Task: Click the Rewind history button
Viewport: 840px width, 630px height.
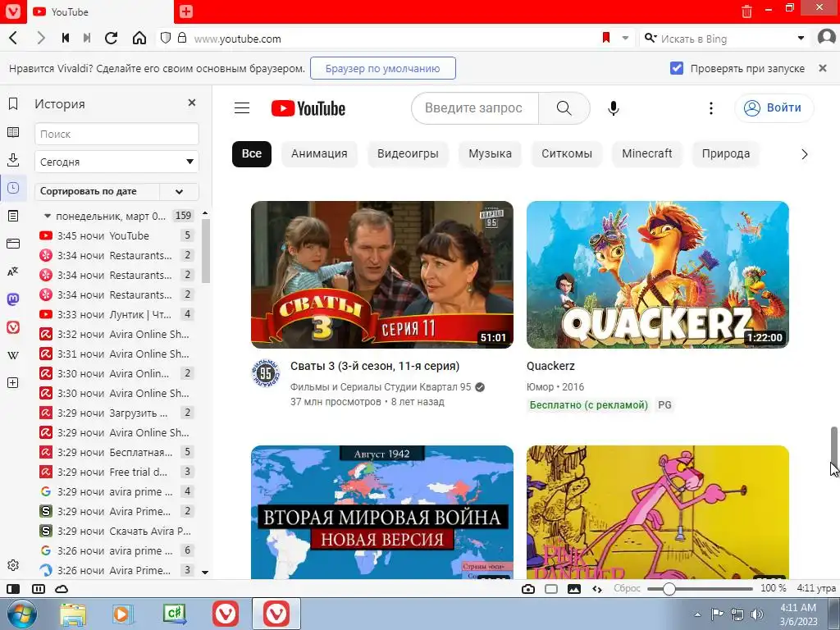Action: pos(66,38)
